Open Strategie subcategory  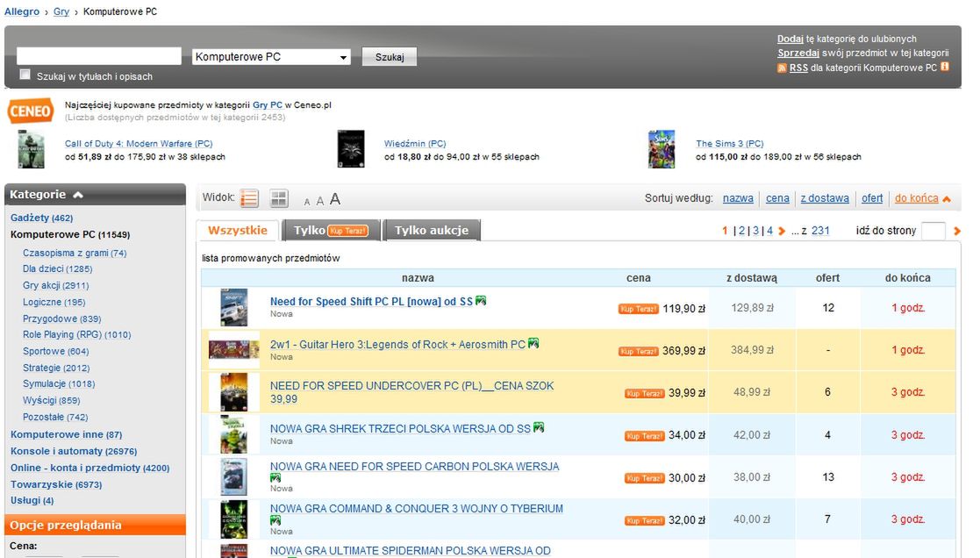56,368
